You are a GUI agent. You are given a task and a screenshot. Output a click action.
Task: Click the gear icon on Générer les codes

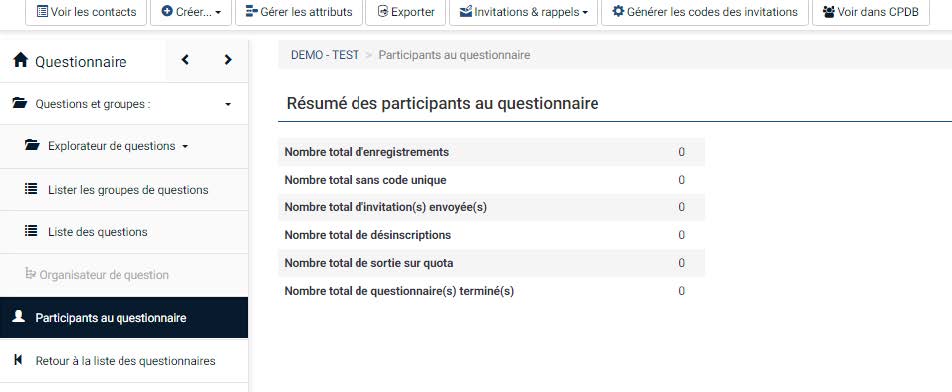[618, 12]
